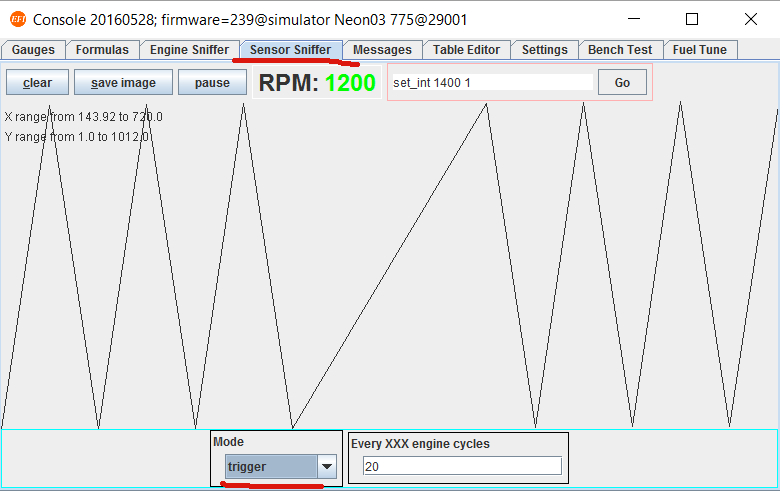Go to the Engine Sniffer tab

coord(189,50)
